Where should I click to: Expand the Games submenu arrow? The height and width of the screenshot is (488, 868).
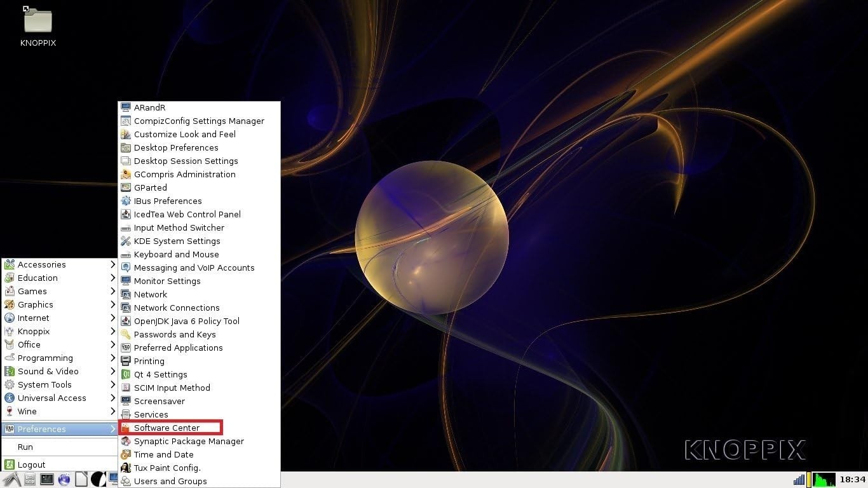tap(112, 291)
